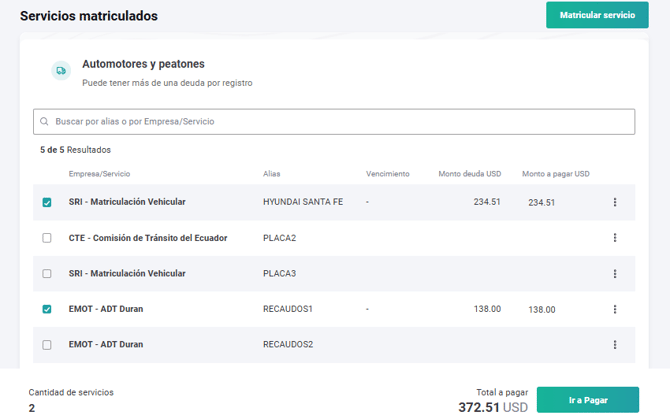This screenshot has height=419, width=670.
Task: Tick the EMOT RECAUDOS2 checkbox
Action: (x=47, y=344)
